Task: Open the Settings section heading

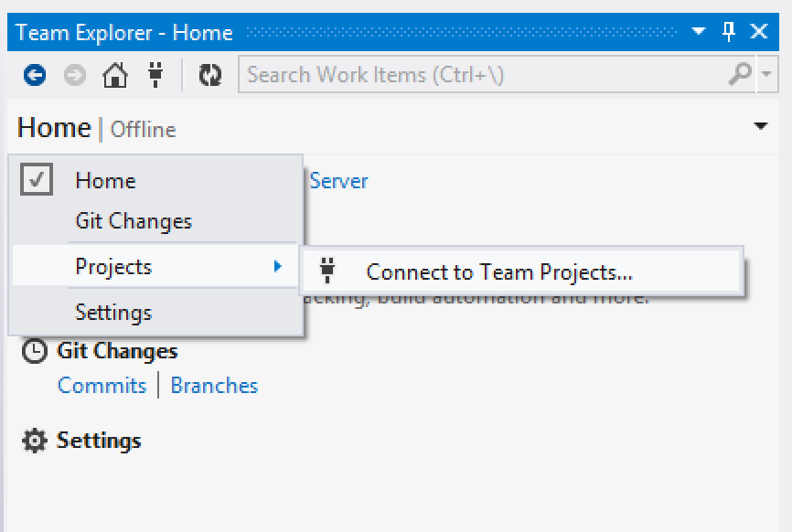Action: coord(99,441)
